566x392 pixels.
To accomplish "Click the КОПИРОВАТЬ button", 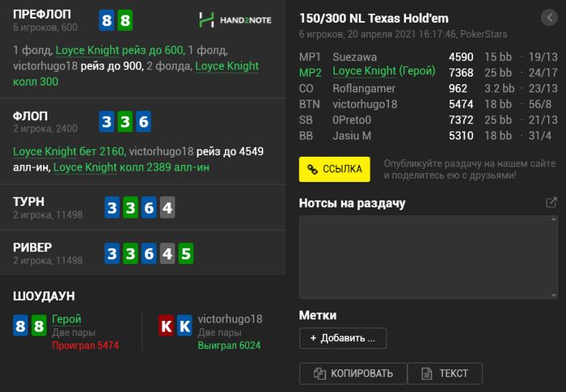I will pos(353,373).
